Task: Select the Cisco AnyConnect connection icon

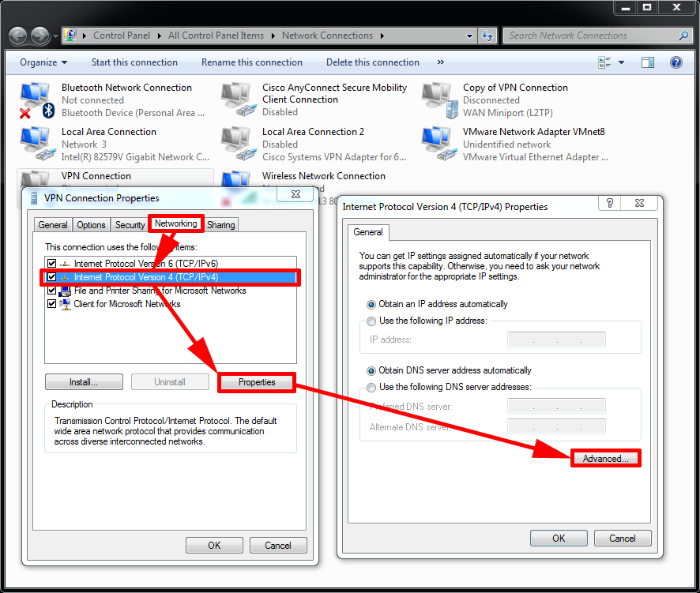Action: click(x=239, y=99)
